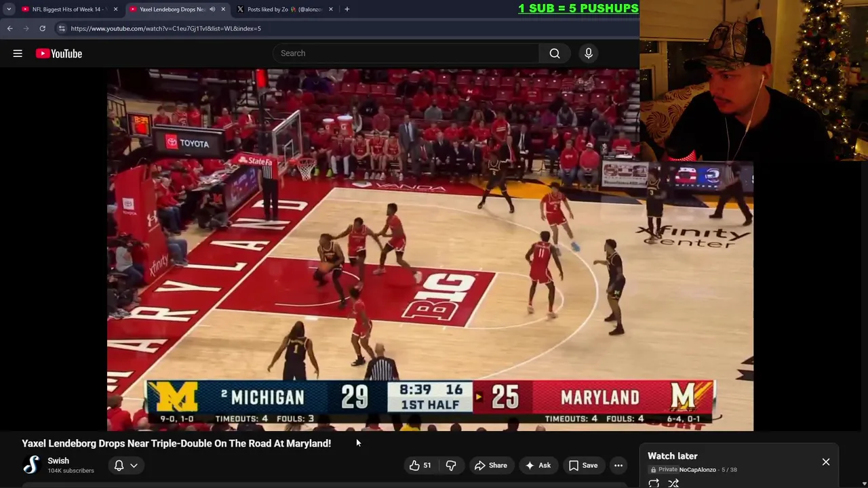Screen dimensions: 868x488
Task: Switch to Posts liked by Zo tab
Action: pyautogui.click(x=285, y=9)
